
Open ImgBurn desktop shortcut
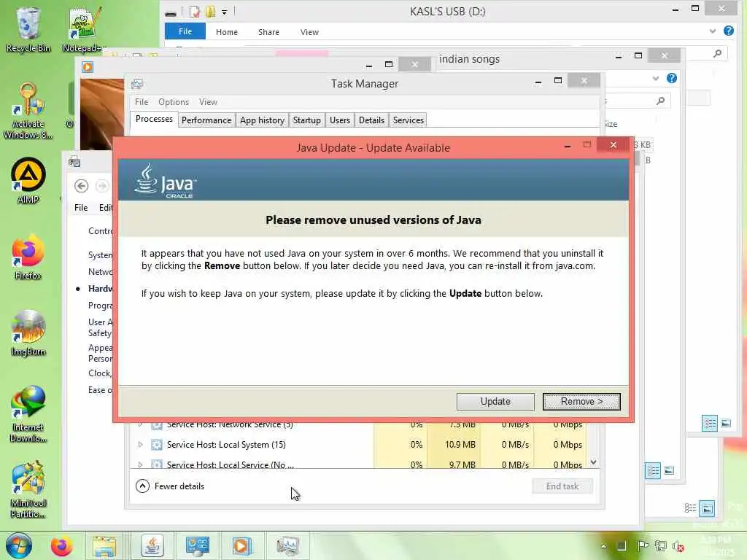point(28,333)
